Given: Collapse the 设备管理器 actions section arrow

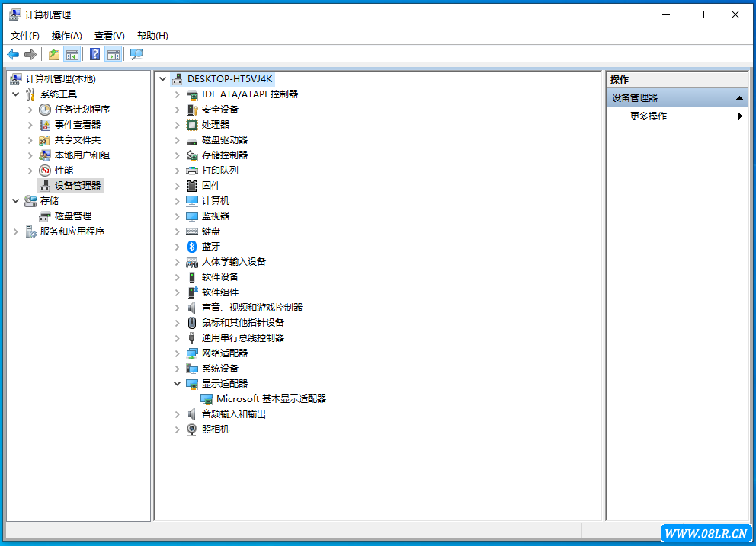Looking at the screenshot, I should tap(739, 97).
